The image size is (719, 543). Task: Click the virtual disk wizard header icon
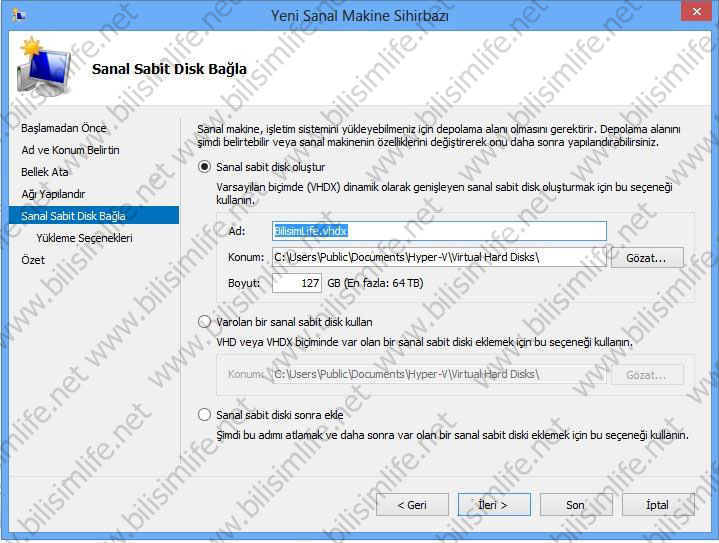(x=45, y=70)
